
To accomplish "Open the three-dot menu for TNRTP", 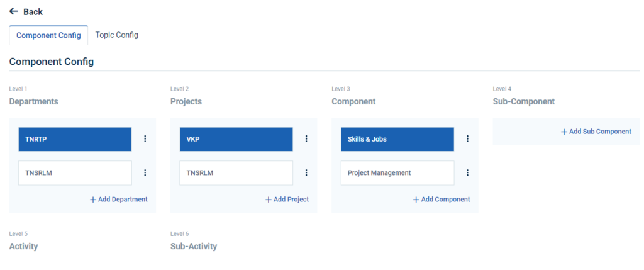I will pyautogui.click(x=145, y=139).
